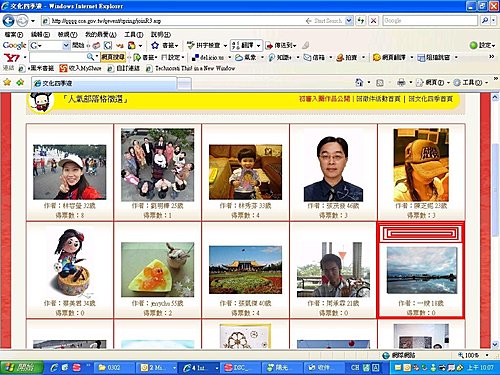Open the 100% zoom level dropdown

(x=487, y=355)
